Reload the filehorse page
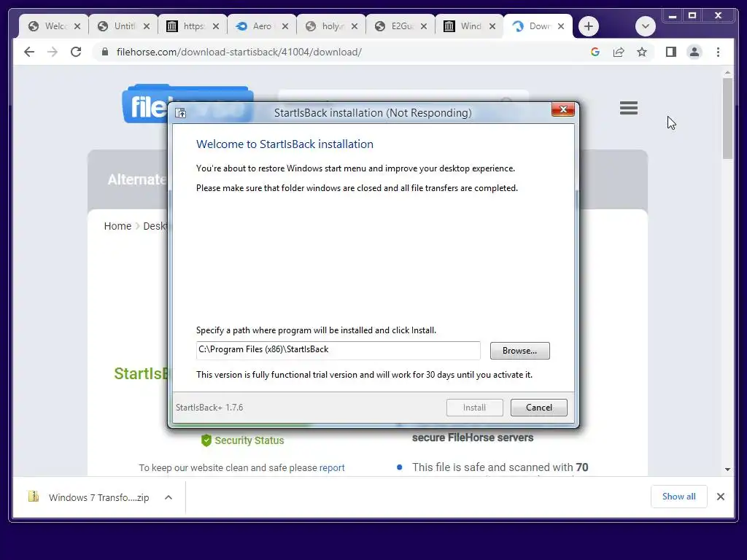This screenshot has height=560, width=747. pyautogui.click(x=76, y=52)
